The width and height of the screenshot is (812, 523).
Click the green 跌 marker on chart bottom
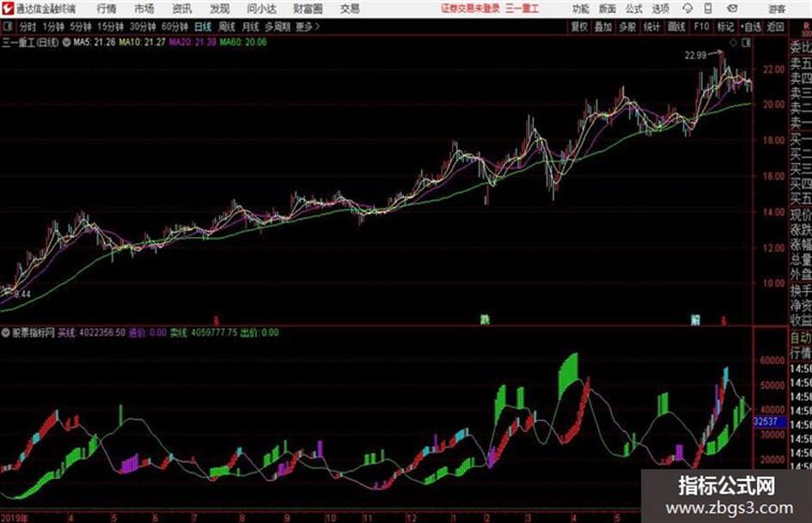point(485,319)
